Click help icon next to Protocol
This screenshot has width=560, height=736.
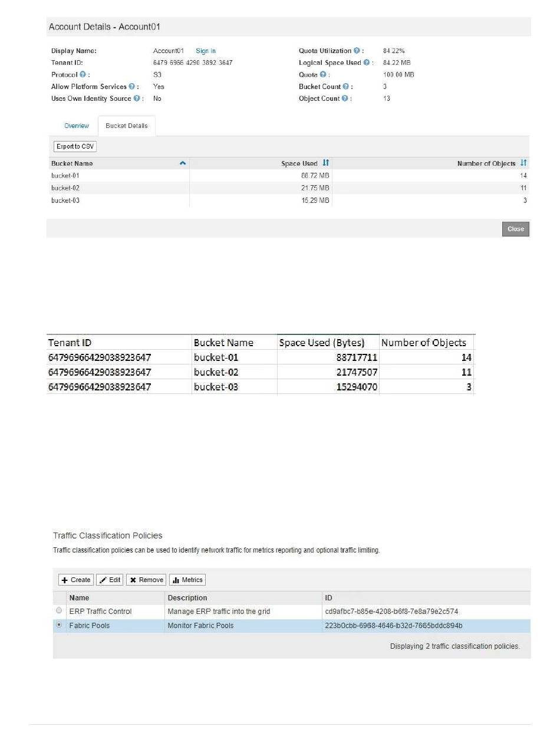(x=83, y=75)
